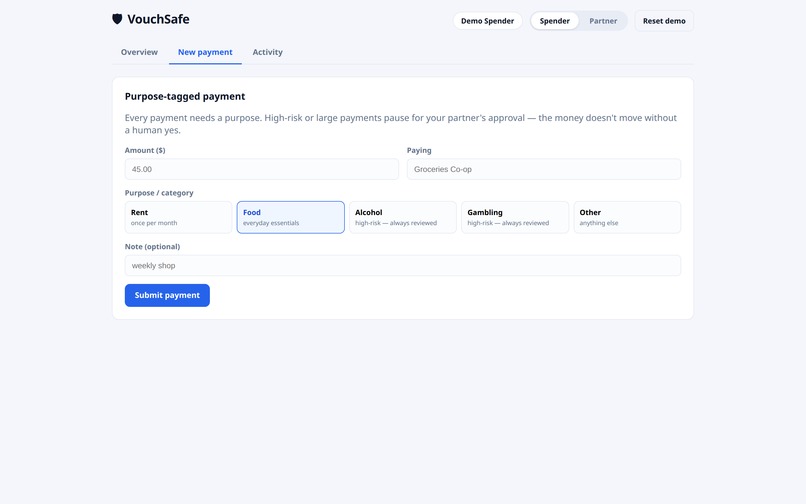Open the Overview tab
Screen dimensions: 806x504
pyautogui.click(x=139, y=52)
